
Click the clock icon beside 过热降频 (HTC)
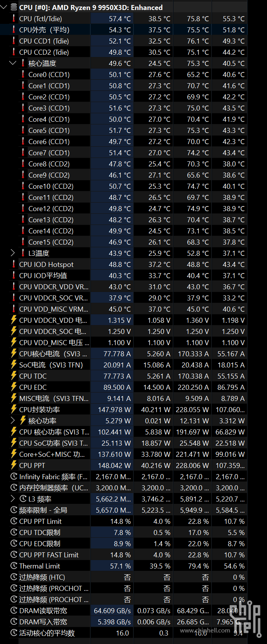pos(14,577)
